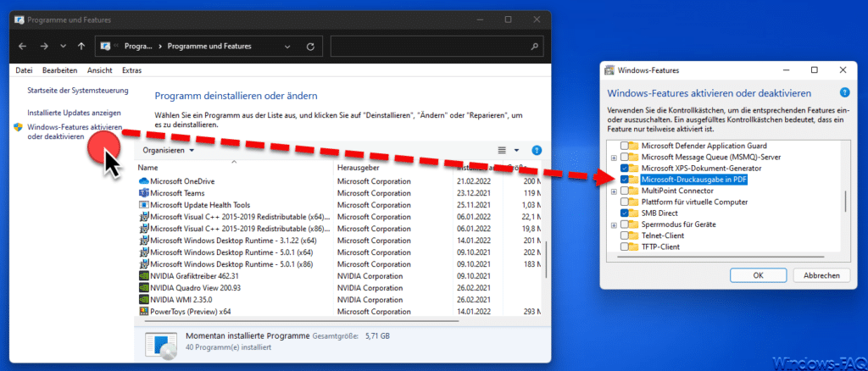Select Visual C++ Redistributable (x86) icon

pos(144,229)
